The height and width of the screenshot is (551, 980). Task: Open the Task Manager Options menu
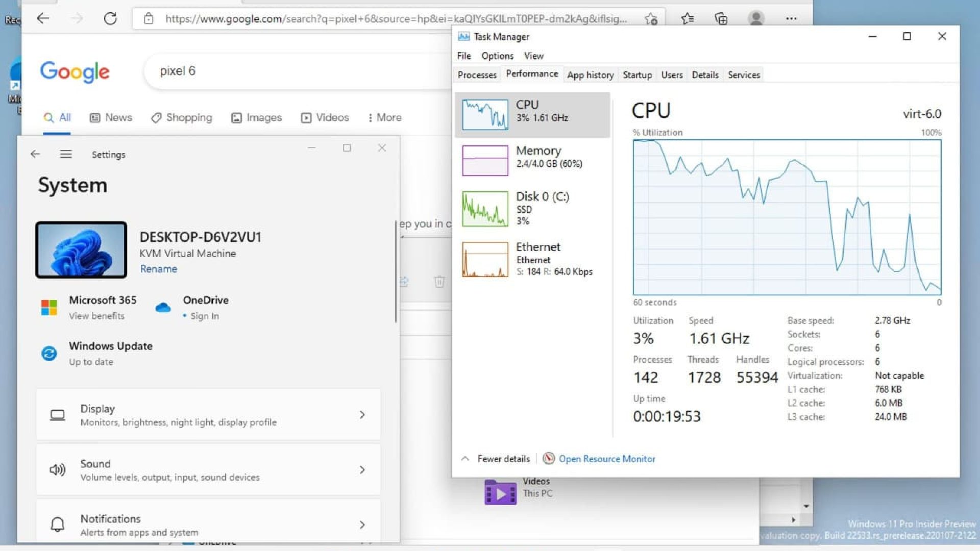tap(498, 56)
